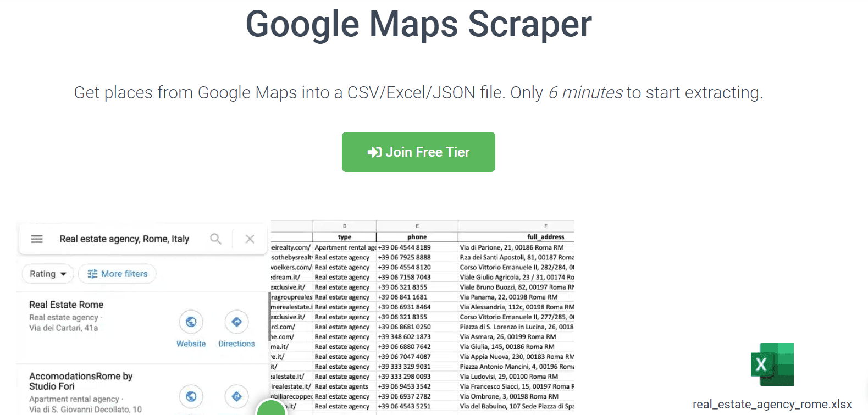
Task: Select the AccomodationsRome by Studio Fori listing
Action: pos(81,381)
